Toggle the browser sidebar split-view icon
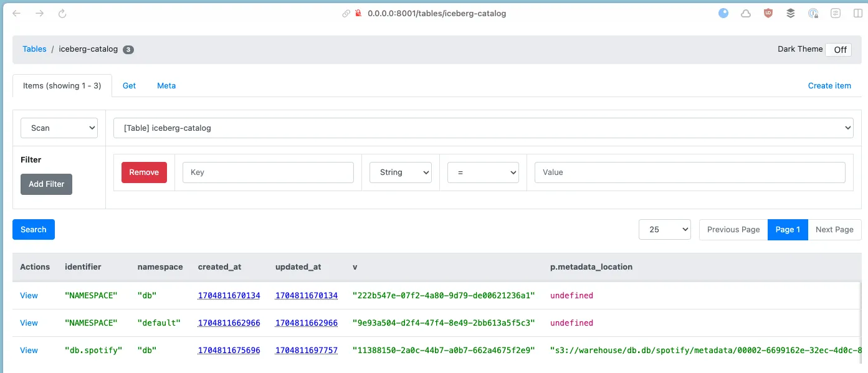The width and height of the screenshot is (868, 373). coord(858,13)
